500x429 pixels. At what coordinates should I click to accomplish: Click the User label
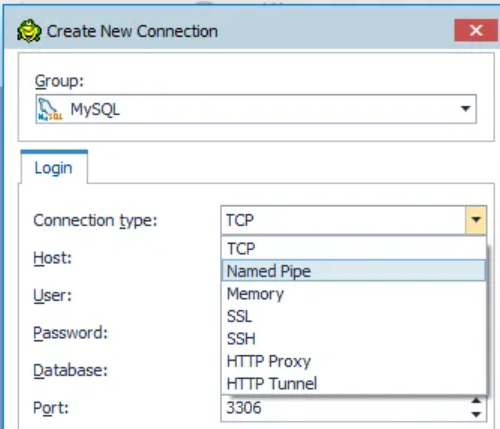point(53,295)
